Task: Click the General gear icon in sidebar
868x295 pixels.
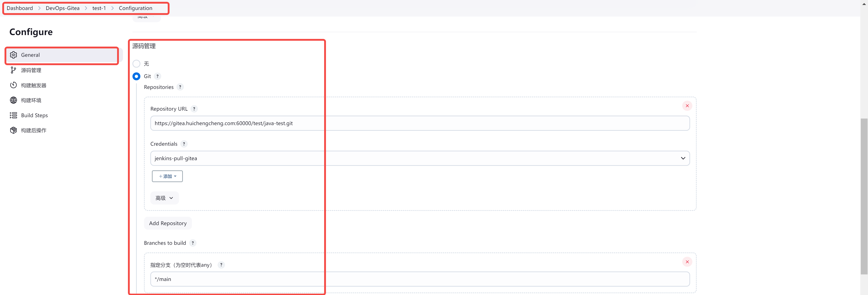Action: point(14,55)
